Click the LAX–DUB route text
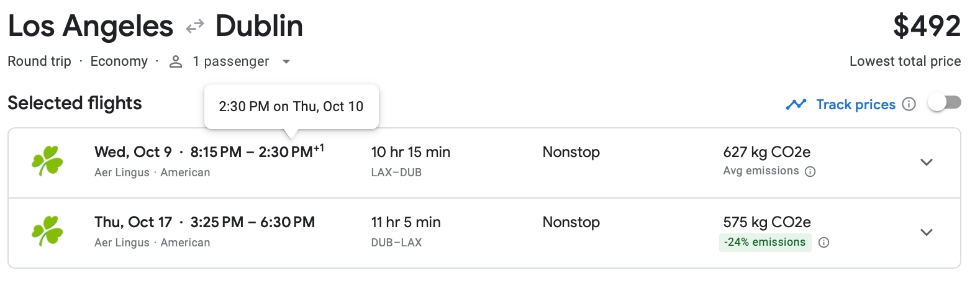This screenshot has width=980, height=283. 396,173
